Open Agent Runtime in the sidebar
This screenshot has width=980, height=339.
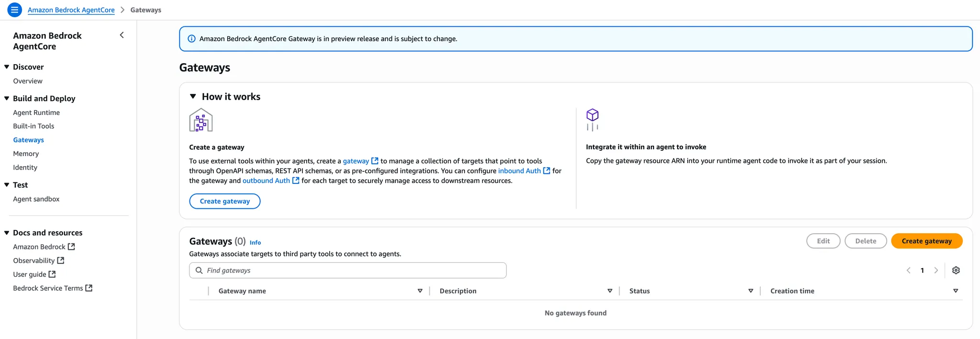36,113
